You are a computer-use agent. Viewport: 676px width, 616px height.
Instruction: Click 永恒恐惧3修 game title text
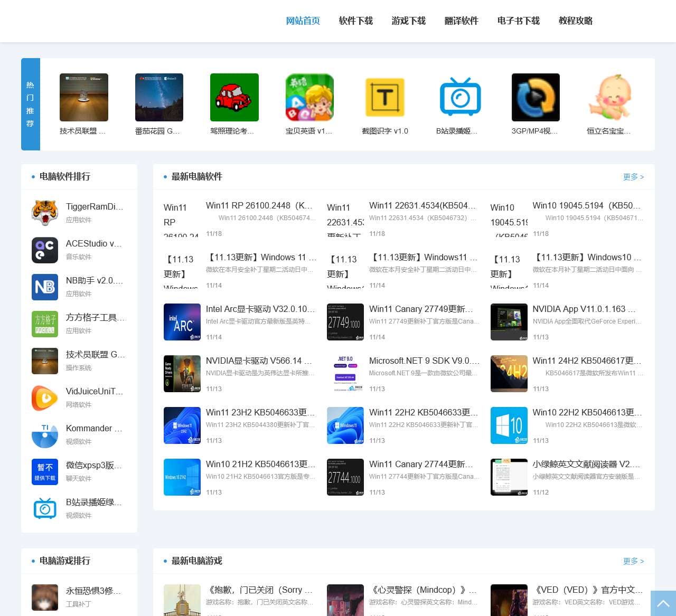click(93, 591)
